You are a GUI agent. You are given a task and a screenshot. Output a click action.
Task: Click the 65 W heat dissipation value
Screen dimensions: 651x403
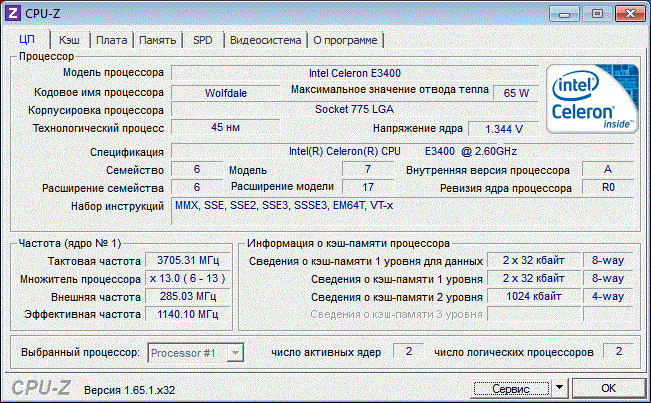[516, 93]
